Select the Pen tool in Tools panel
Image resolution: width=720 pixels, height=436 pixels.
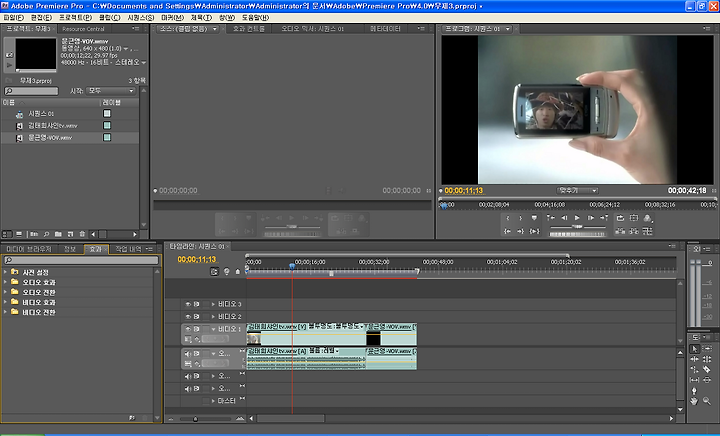(x=695, y=391)
